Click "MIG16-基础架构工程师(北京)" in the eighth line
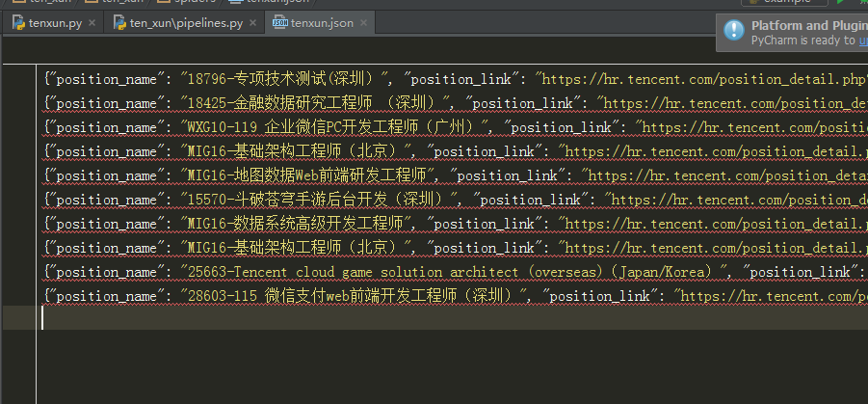This screenshot has height=404, width=868. click(293, 248)
